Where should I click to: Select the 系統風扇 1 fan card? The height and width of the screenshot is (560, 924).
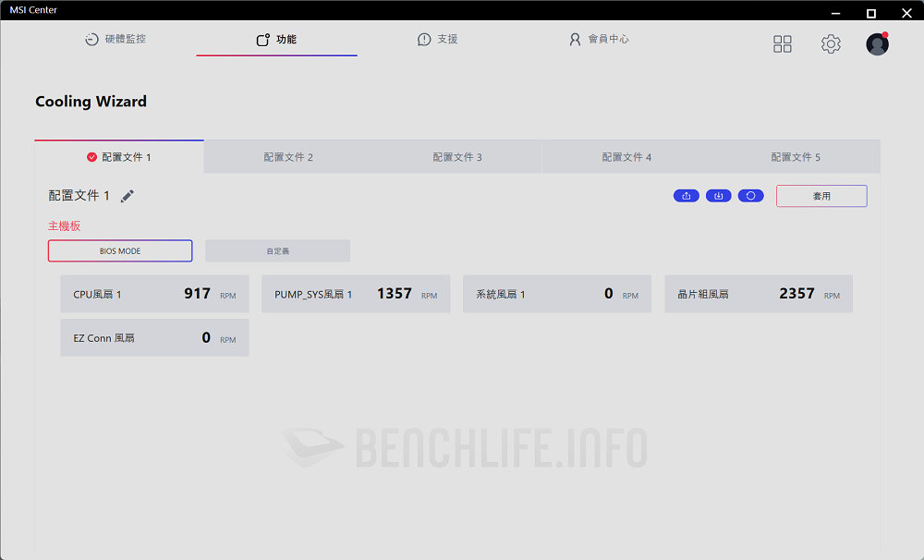pyautogui.click(x=557, y=294)
